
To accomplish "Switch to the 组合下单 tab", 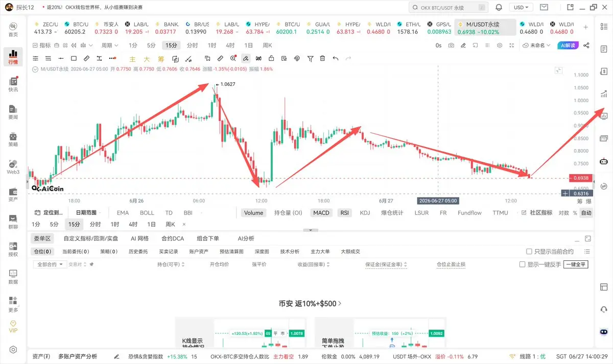I will 208,238.
